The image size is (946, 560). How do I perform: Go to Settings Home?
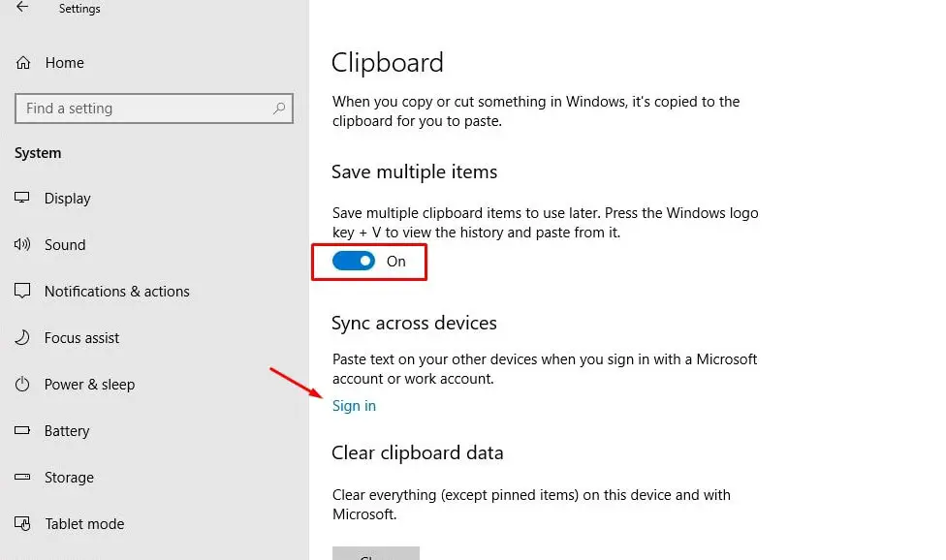[x=64, y=63]
